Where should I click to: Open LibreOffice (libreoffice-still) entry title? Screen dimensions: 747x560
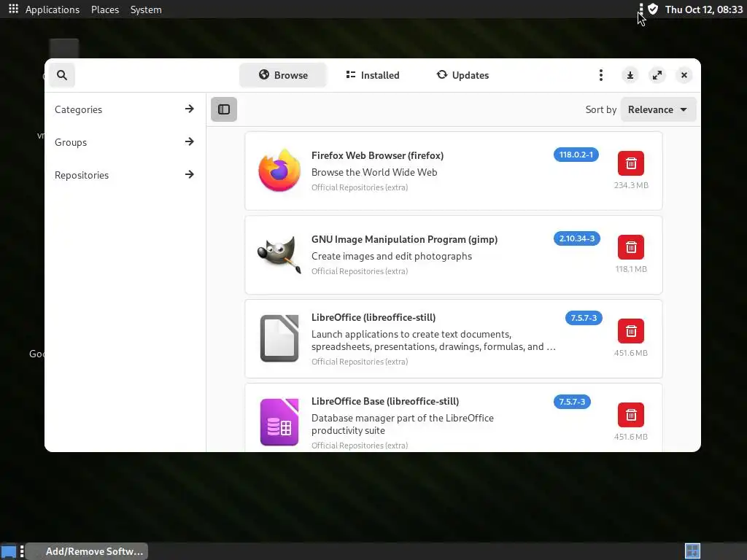pyautogui.click(x=373, y=318)
